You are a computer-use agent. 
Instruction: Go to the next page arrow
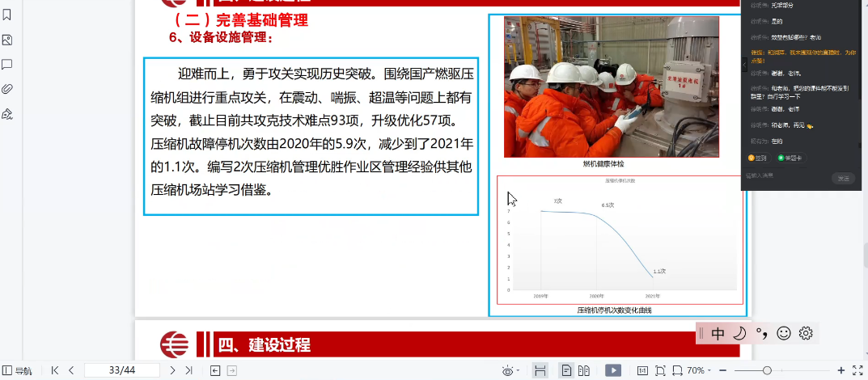(x=172, y=370)
